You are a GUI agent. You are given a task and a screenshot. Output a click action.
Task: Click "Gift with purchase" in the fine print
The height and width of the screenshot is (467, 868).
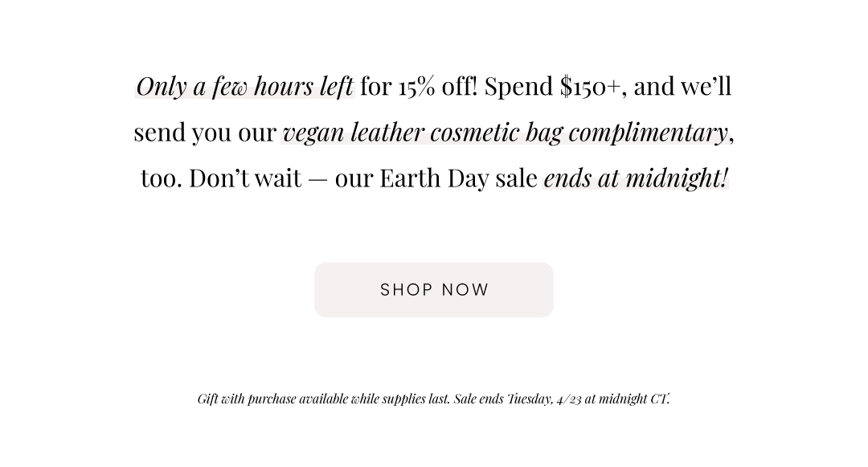(x=247, y=399)
